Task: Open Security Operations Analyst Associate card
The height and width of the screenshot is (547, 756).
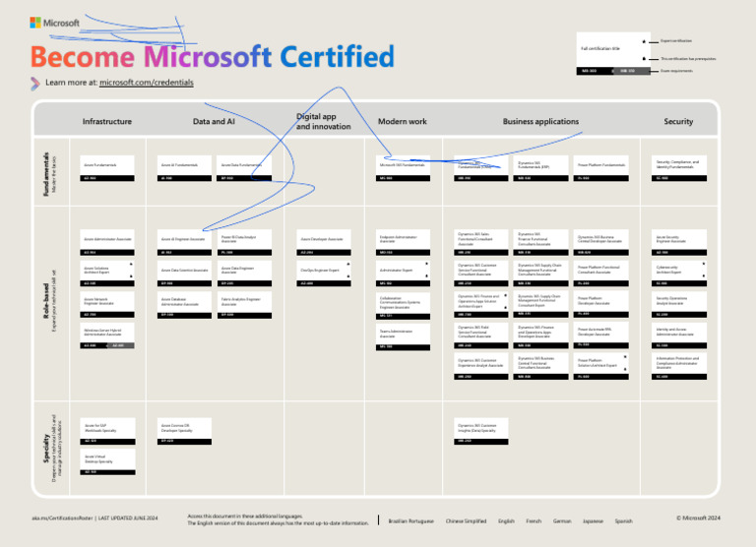Action: [x=679, y=305]
